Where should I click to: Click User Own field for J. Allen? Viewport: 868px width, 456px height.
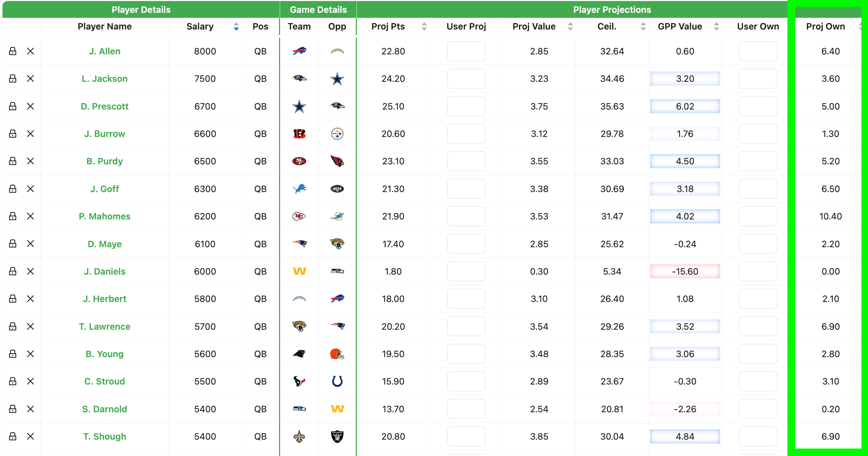coord(758,51)
